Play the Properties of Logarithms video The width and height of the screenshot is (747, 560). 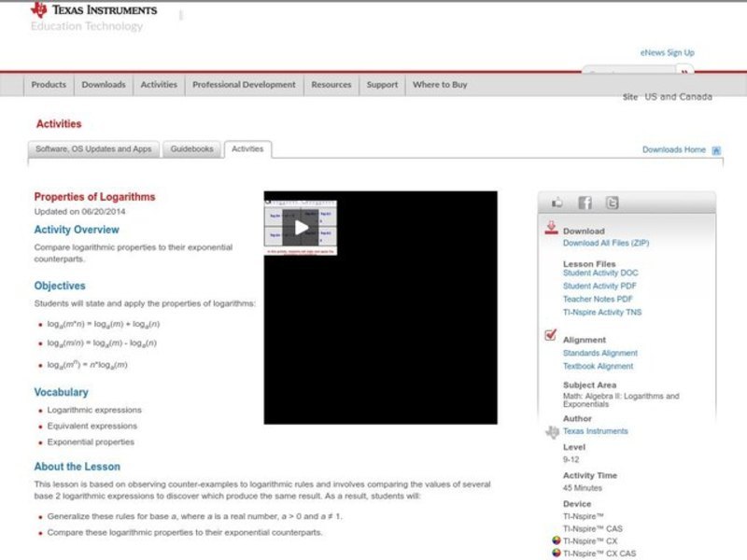[300, 227]
